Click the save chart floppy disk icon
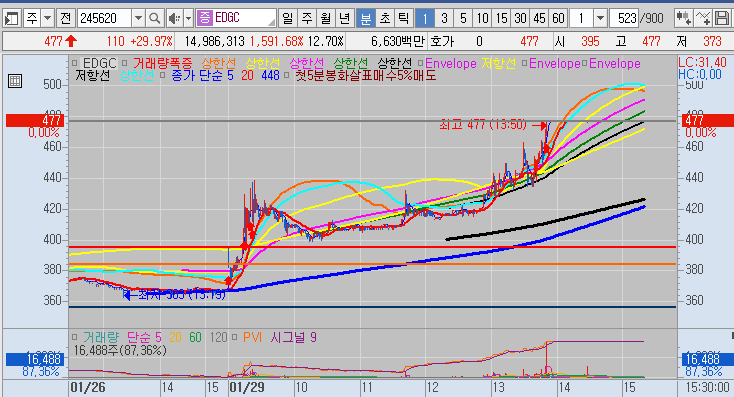This screenshot has height=397, width=734. 721,18
